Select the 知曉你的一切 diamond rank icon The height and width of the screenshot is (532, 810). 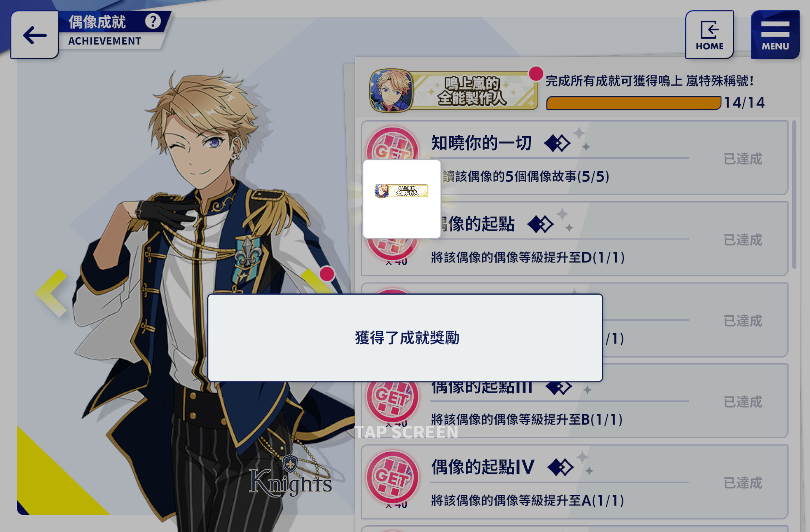(557, 143)
